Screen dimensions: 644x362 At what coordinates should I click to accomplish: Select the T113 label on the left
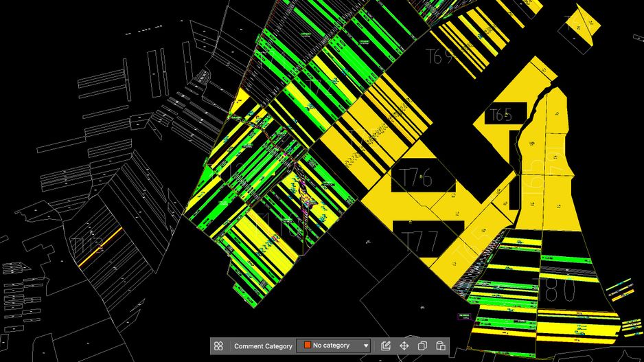[x=87, y=245]
